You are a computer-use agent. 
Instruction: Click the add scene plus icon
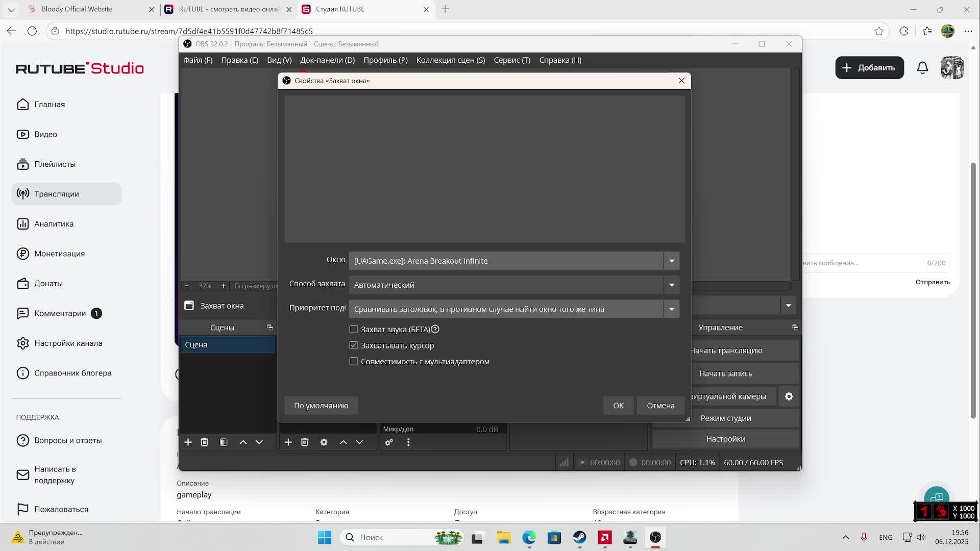click(188, 442)
